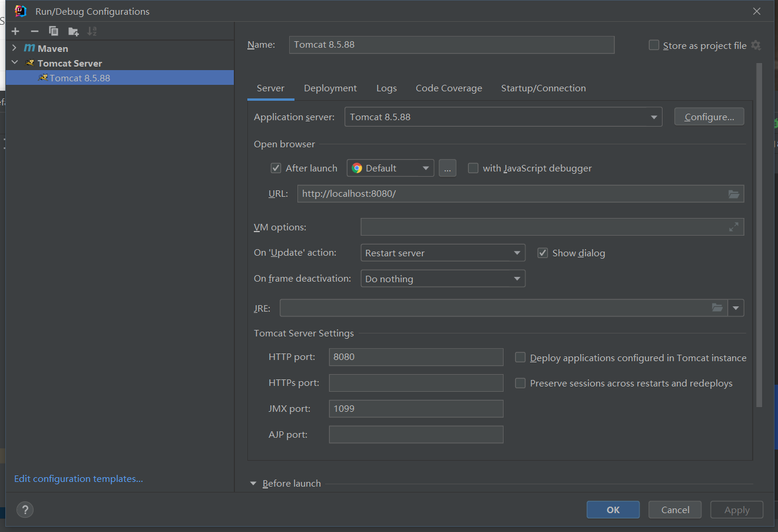Click the JMX port field
The image size is (778, 532).
pyautogui.click(x=416, y=408)
